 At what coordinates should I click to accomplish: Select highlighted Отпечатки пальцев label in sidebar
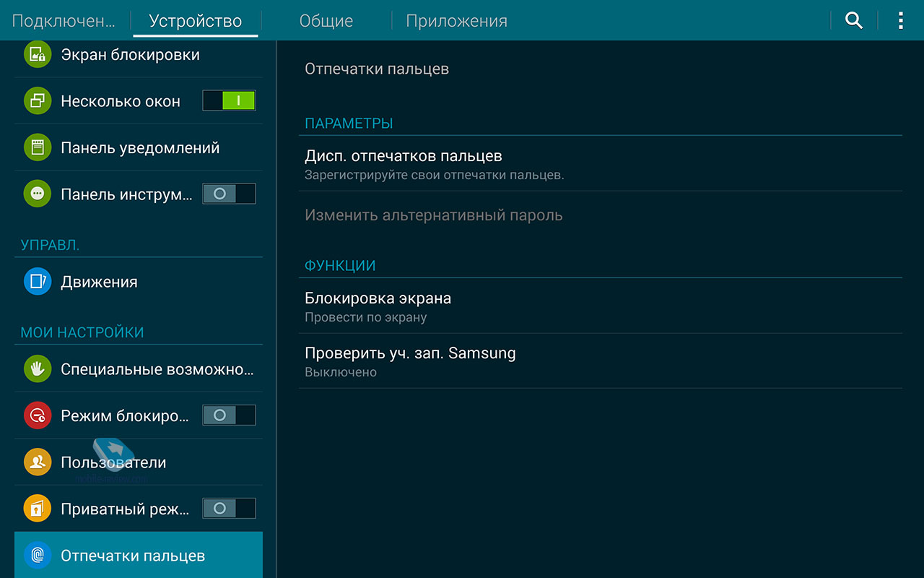133,556
